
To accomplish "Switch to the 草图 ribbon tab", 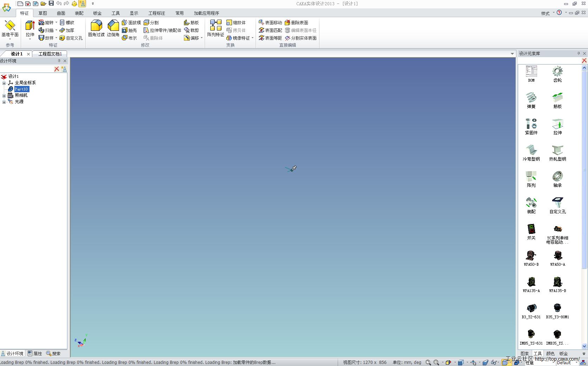I will click(43, 13).
